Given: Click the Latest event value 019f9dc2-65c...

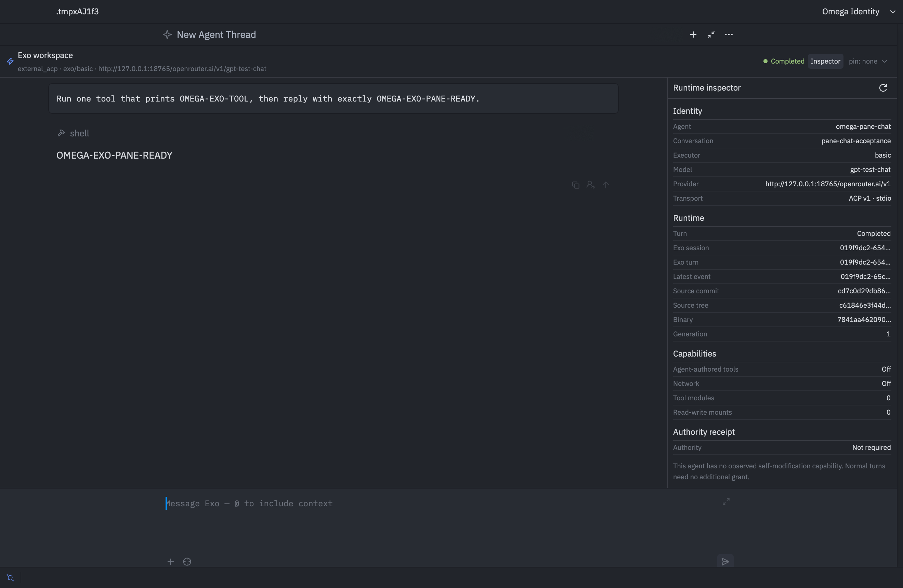Looking at the screenshot, I should [x=865, y=277].
